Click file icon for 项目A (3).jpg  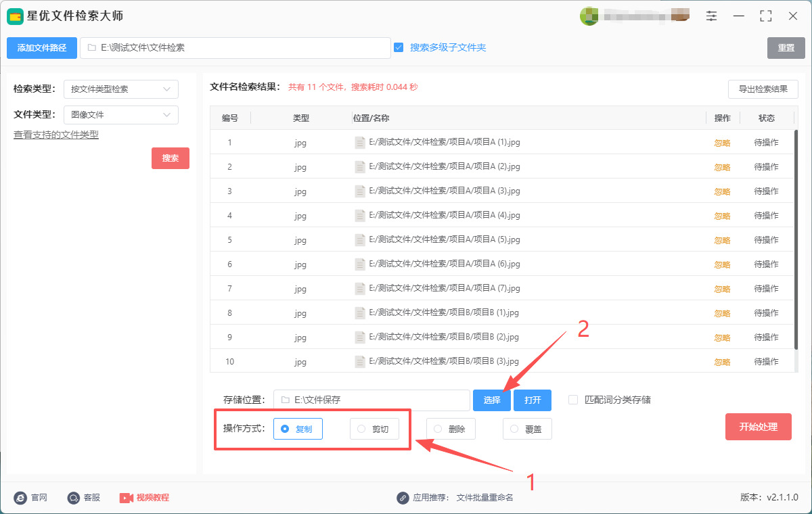point(360,191)
